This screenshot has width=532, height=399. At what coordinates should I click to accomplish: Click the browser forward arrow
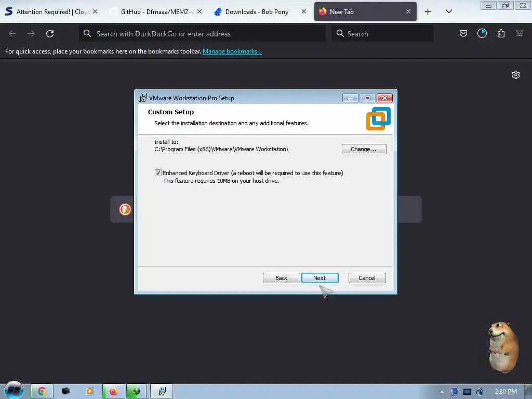point(31,34)
